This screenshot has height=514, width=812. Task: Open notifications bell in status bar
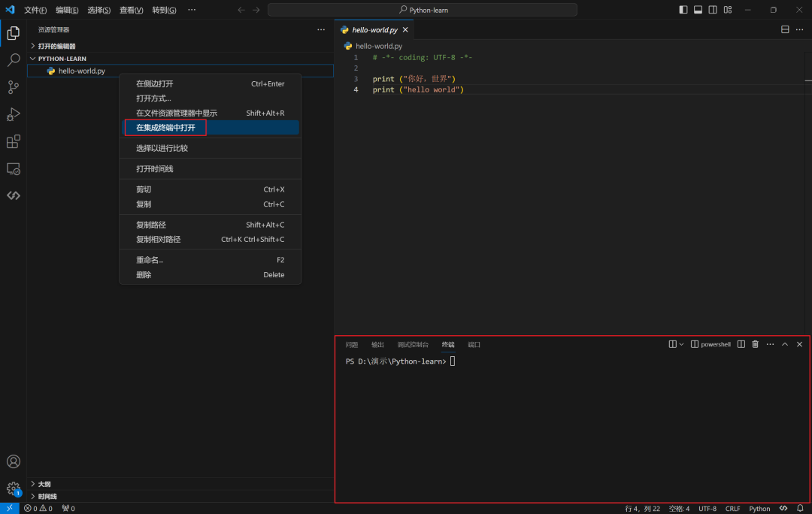pyautogui.click(x=800, y=508)
